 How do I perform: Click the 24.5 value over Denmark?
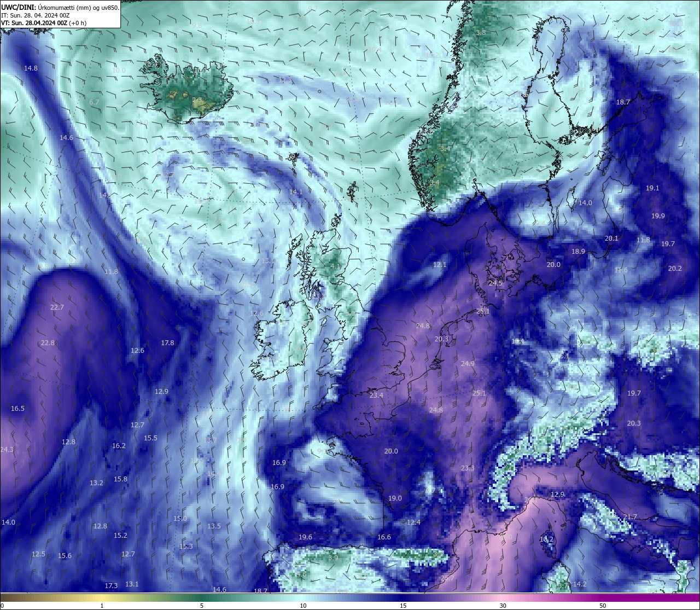click(x=495, y=283)
